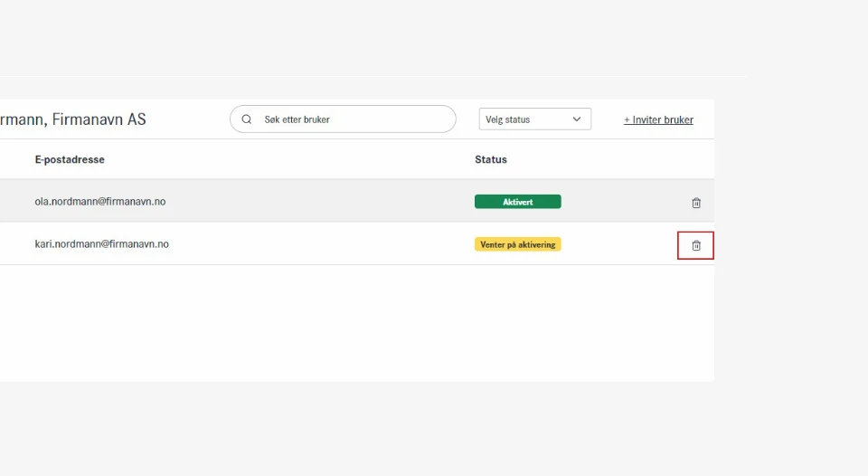This screenshot has width=868, height=476.
Task: Click the Velg status label text
Action: pos(508,119)
